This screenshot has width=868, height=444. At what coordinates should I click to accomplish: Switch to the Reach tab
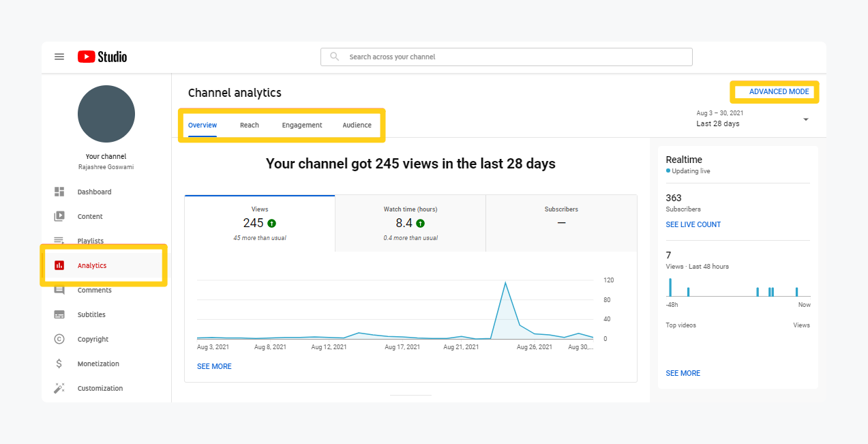tap(250, 125)
